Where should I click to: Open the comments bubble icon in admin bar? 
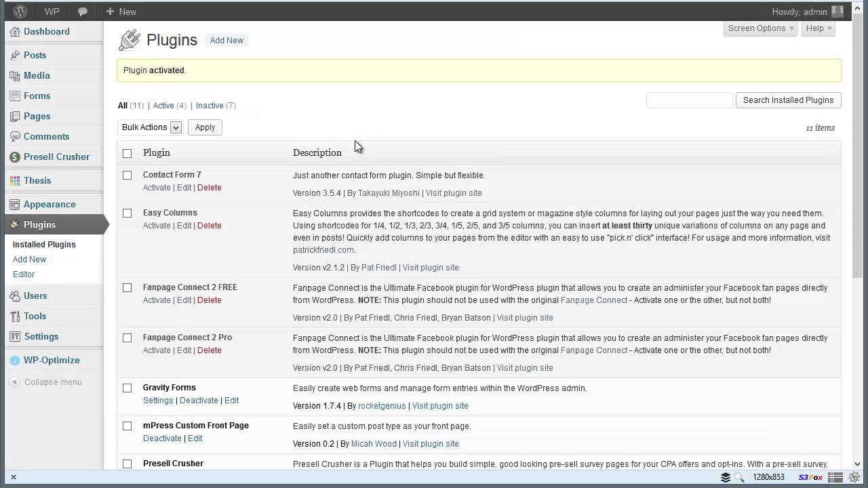click(x=83, y=12)
